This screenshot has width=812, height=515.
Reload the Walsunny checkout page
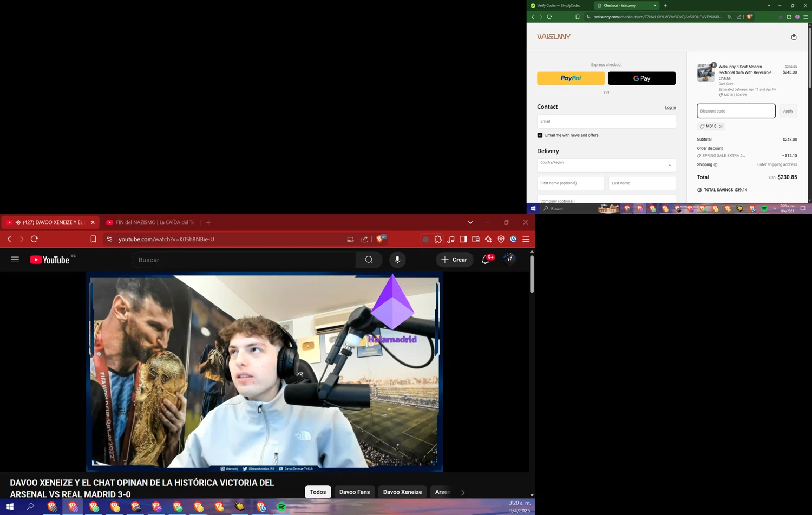click(549, 17)
